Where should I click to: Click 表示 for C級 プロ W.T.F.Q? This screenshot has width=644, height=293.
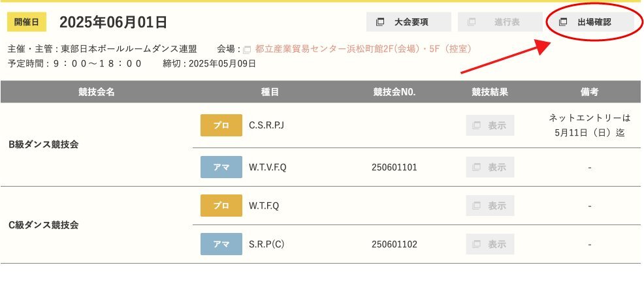(x=490, y=206)
